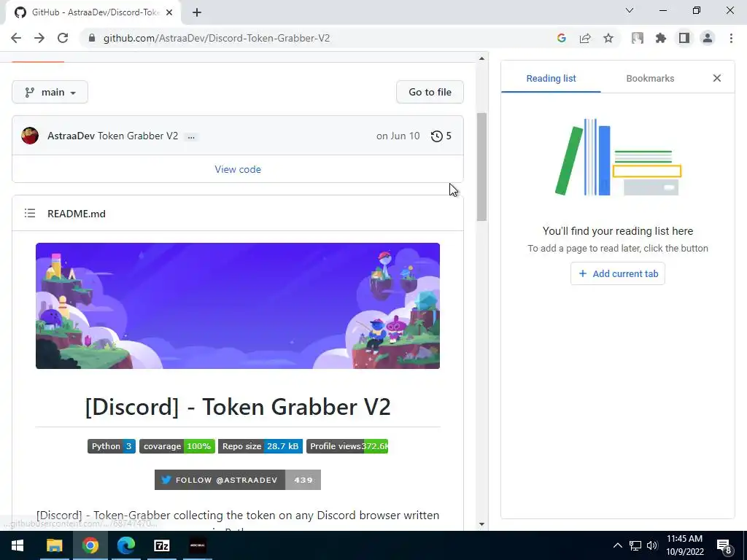Click volume speaker tray icon
Image resolution: width=747 pixels, height=560 pixels.
tap(652, 545)
